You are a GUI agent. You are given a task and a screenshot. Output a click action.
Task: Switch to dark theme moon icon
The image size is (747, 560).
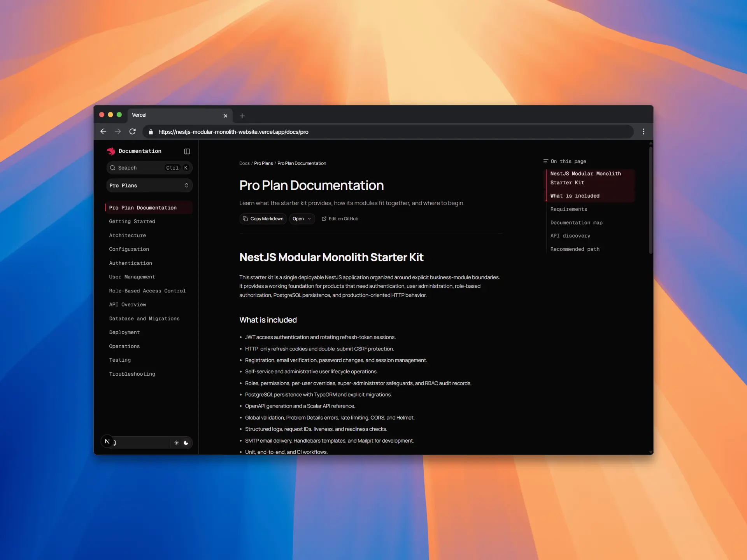tap(186, 443)
